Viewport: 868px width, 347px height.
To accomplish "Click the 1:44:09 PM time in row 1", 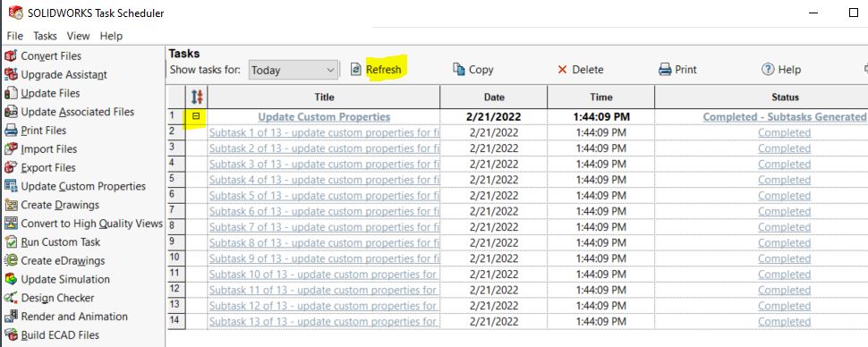I will 601,117.
